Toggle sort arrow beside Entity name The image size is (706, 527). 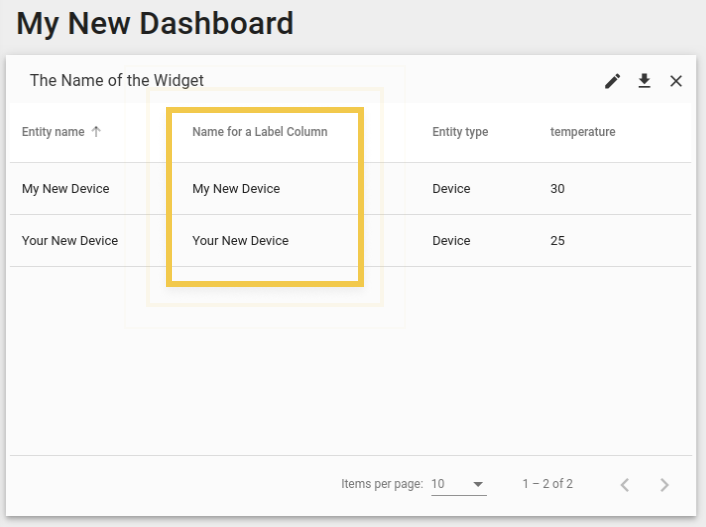coord(96,132)
